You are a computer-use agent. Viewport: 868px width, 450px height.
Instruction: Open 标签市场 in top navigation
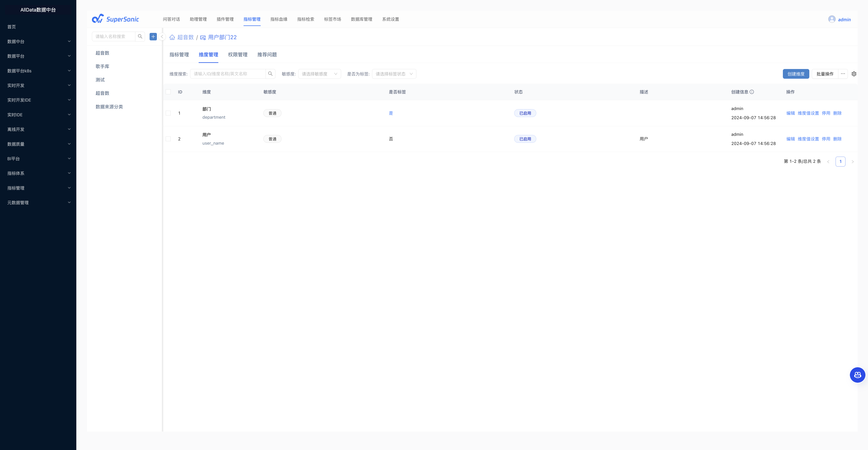pos(333,19)
